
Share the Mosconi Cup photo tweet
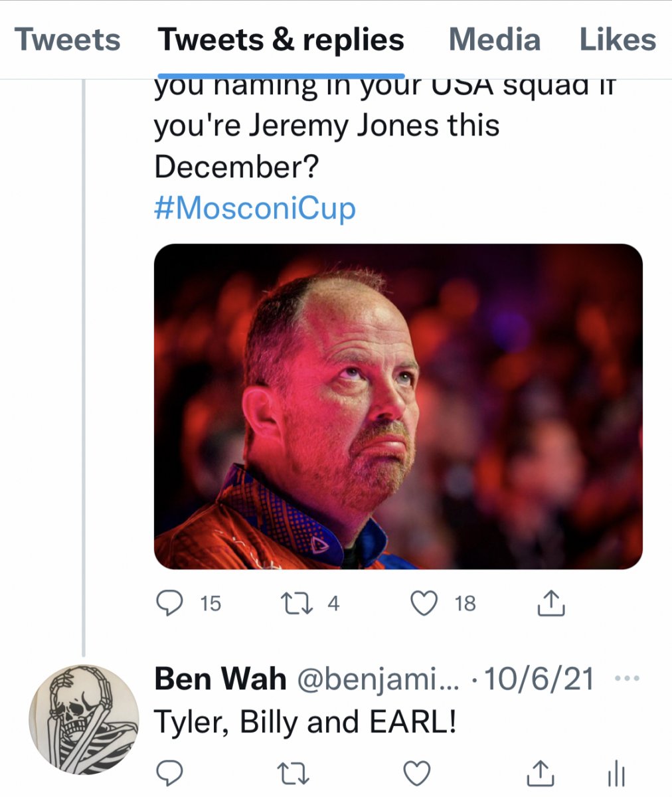coord(550,603)
